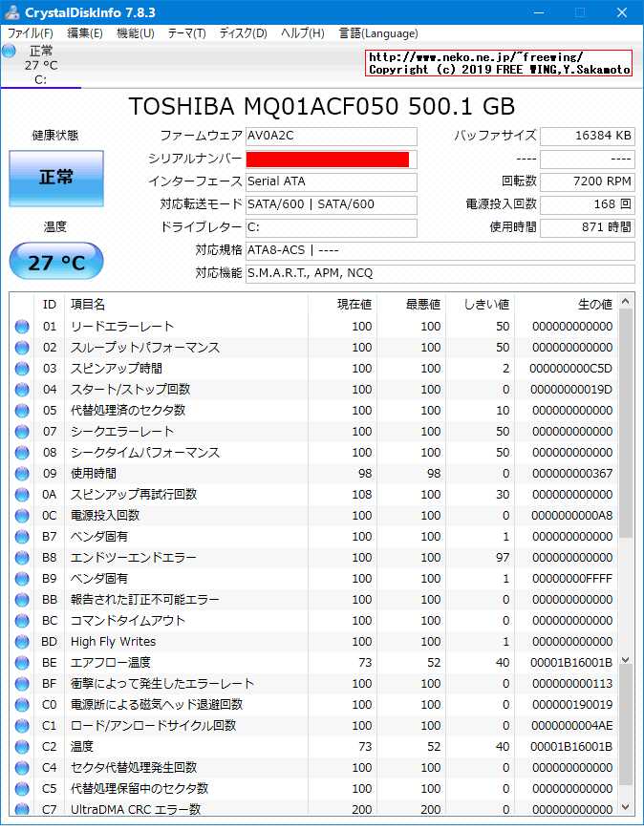Click the status light beside エンドツーエンドエラー
The height and width of the screenshot is (831, 644).
(x=23, y=557)
